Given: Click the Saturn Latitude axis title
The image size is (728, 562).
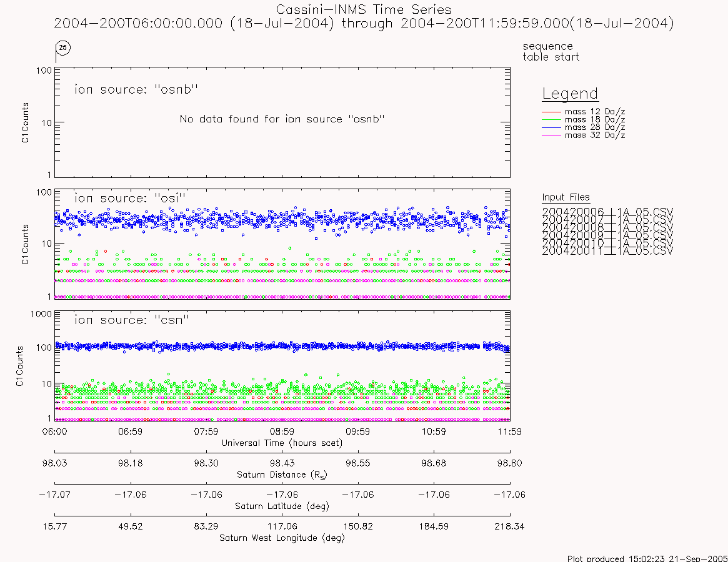Looking at the screenshot, I should pyautogui.click(x=282, y=506).
